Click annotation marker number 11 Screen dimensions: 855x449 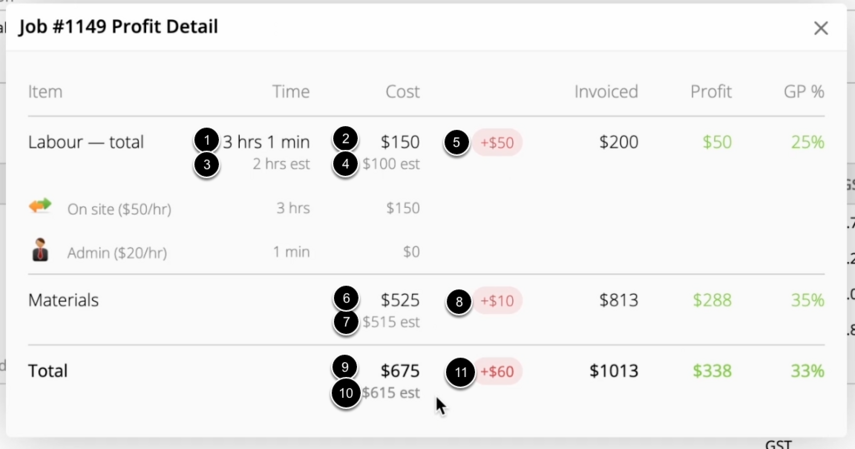click(x=461, y=373)
